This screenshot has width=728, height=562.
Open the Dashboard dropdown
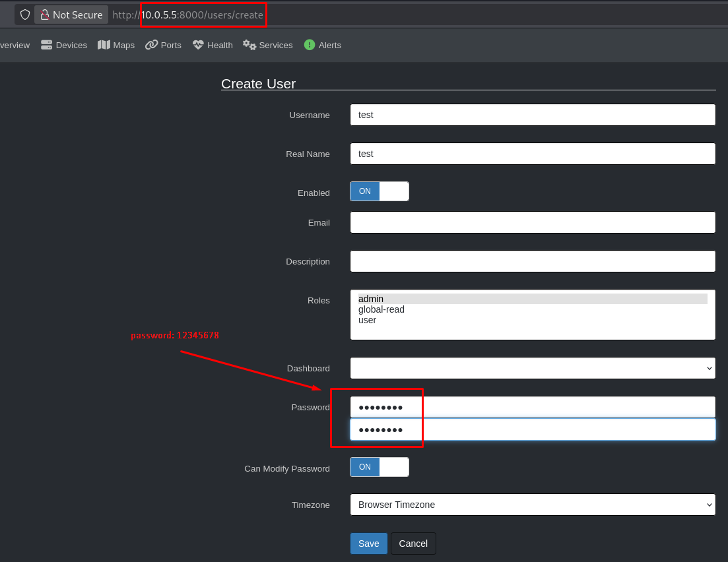(x=532, y=368)
